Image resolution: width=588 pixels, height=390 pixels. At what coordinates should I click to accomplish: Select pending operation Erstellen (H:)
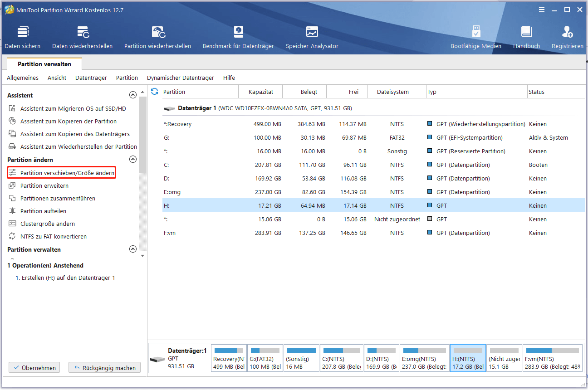click(65, 278)
